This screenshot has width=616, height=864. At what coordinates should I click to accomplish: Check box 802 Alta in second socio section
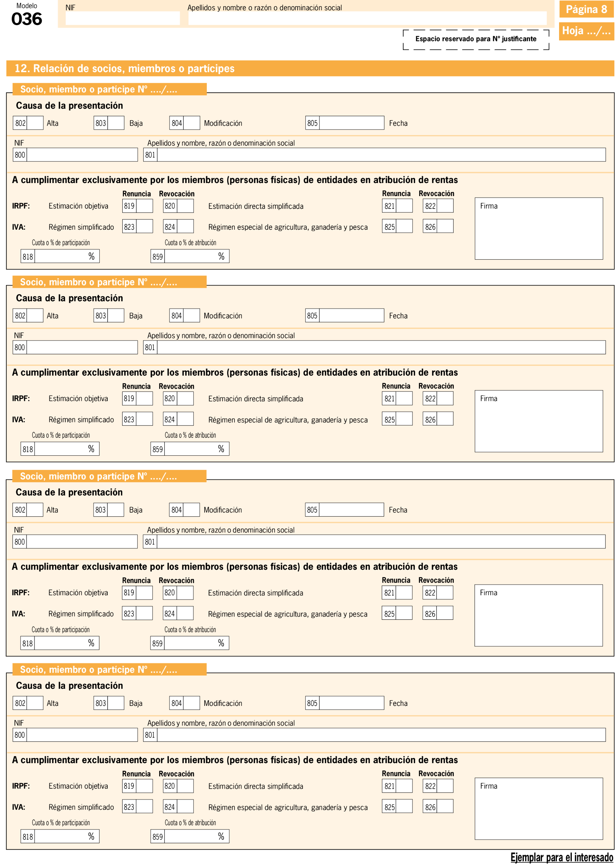pyautogui.click(x=35, y=316)
